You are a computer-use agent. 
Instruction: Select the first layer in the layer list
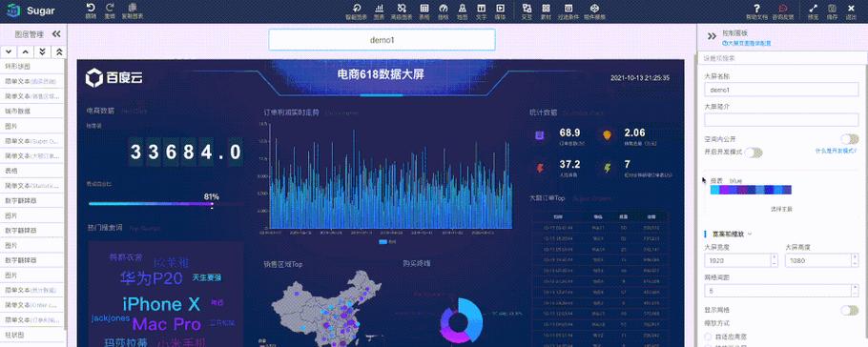coord(32,66)
